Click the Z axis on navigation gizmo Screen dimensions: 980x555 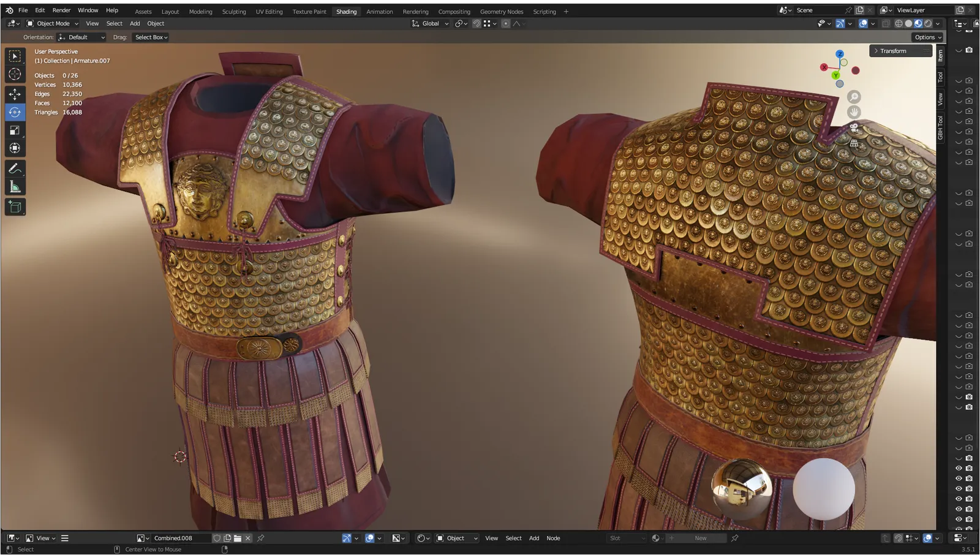coord(840,54)
